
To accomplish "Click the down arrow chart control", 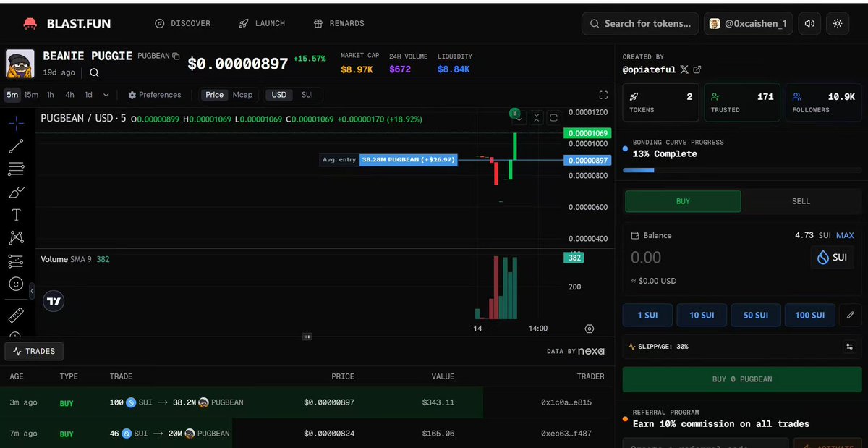I will tap(519, 117).
